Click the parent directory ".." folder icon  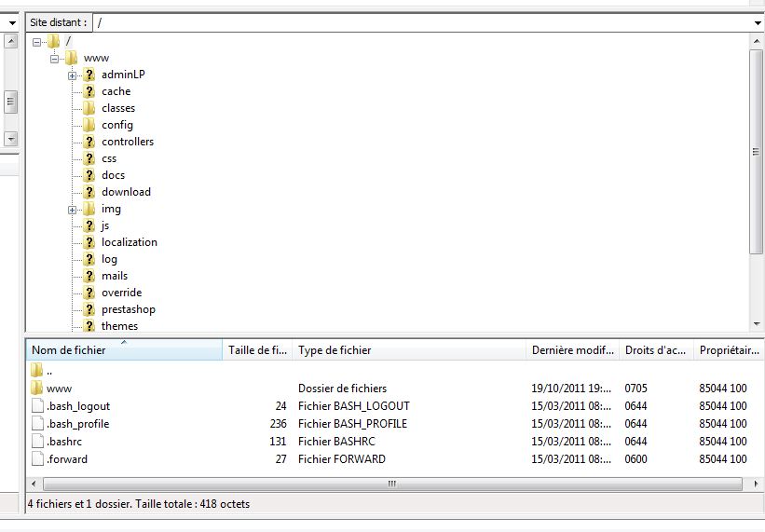point(36,370)
